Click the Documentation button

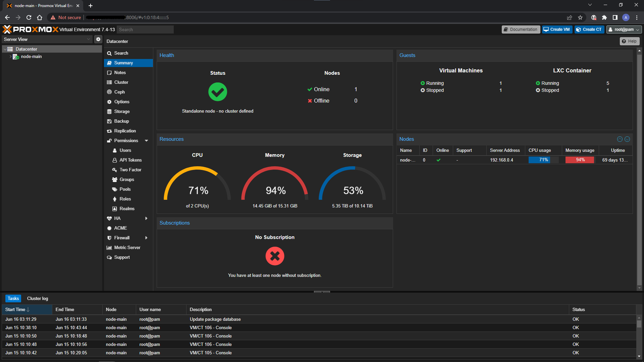click(x=521, y=29)
